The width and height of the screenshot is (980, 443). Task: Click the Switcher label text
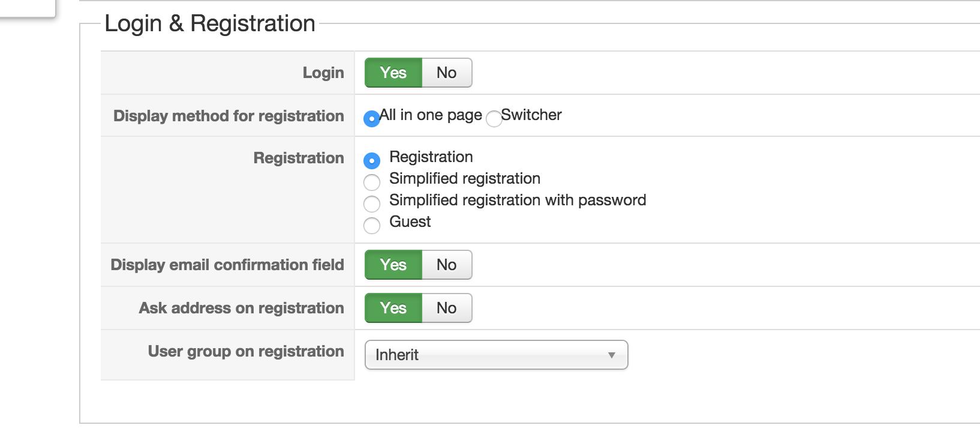pyautogui.click(x=531, y=115)
